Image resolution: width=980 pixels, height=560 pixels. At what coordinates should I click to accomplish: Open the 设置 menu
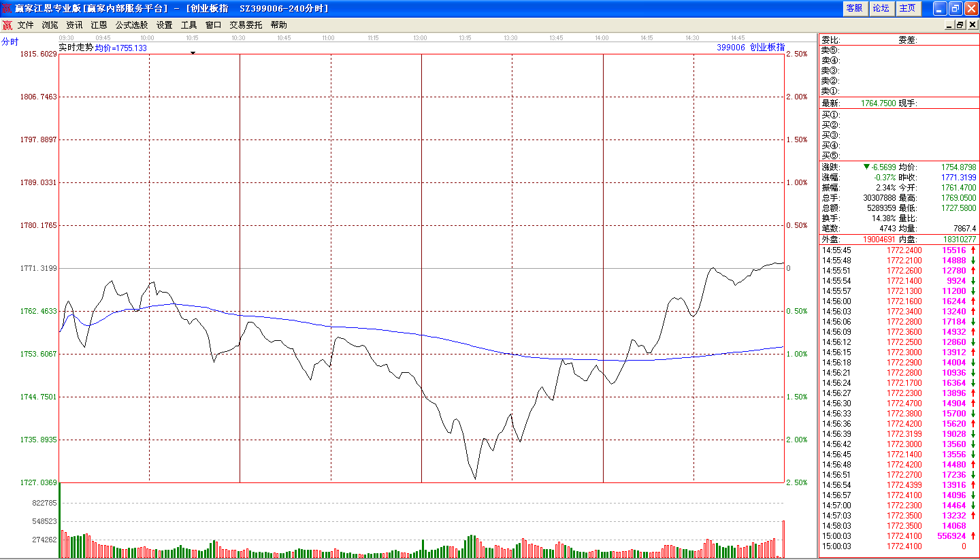[164, 25]
